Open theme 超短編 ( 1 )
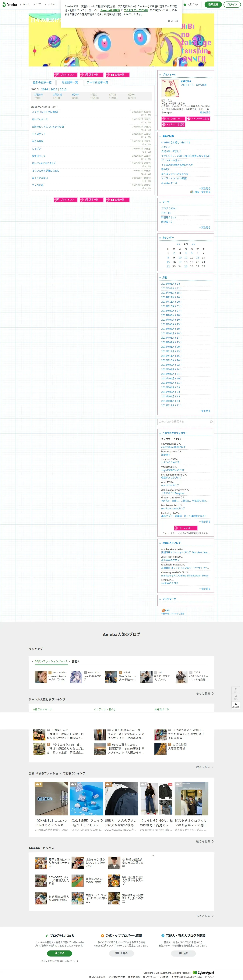This screenshot has width=243, height=980. (x=167, y=222)
